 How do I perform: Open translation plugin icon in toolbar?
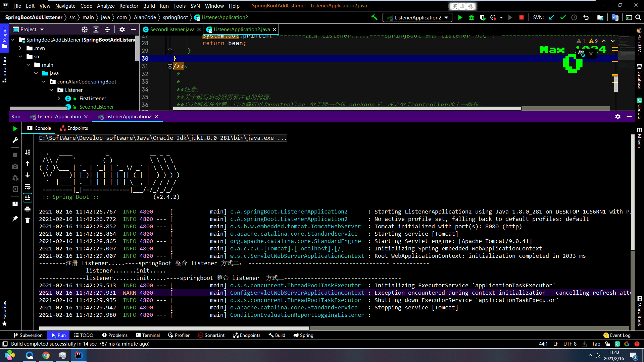point(615,17)
